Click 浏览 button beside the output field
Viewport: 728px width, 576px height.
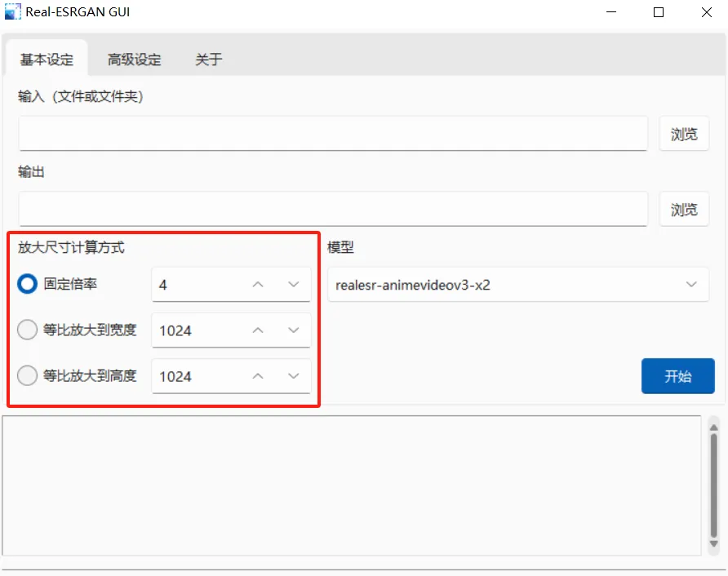point(684,210)
